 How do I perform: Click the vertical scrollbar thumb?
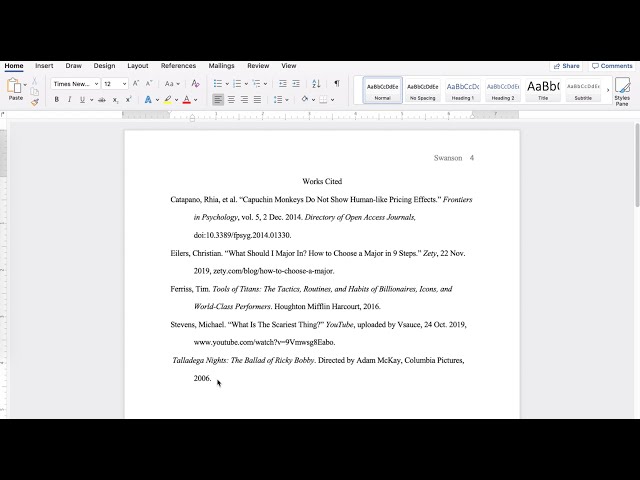point(637,164)
